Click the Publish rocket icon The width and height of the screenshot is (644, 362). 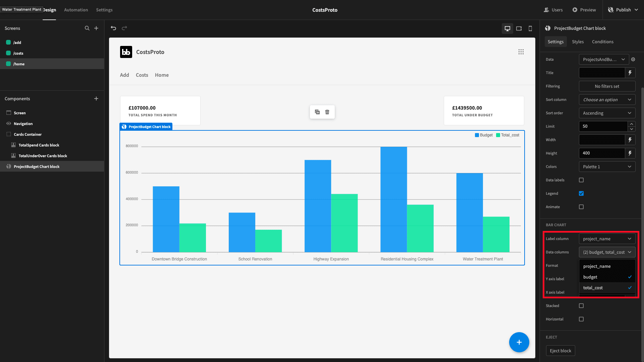611,10
